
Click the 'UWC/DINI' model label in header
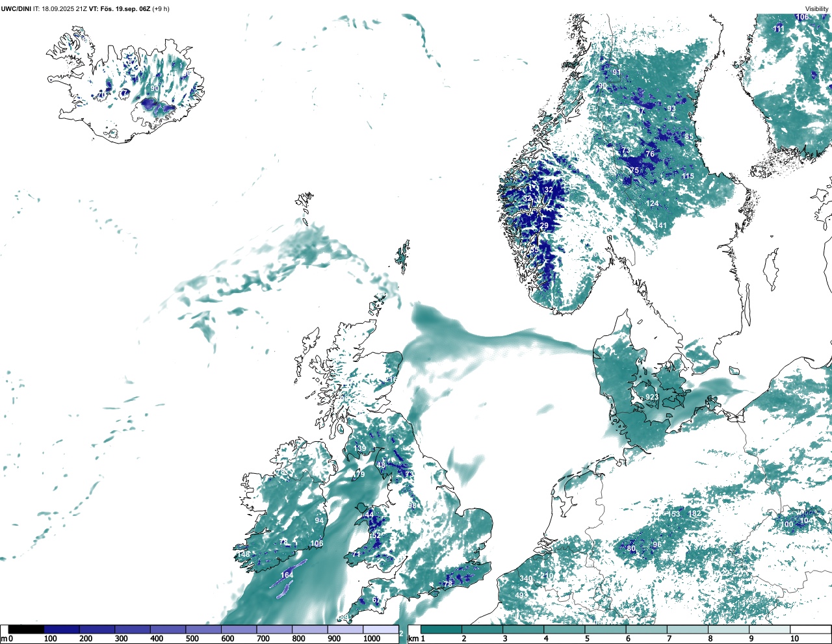[x=16, y=9]
